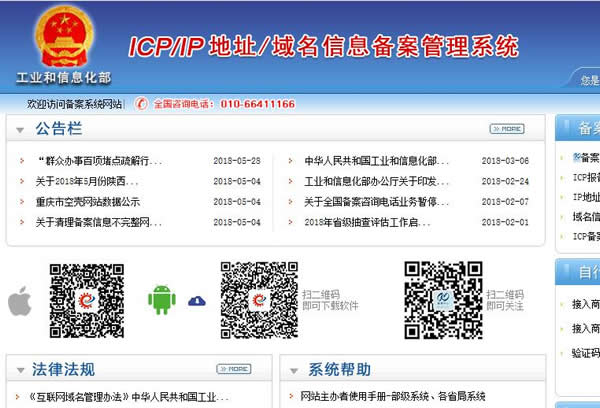Click the Apple iOS download icon
600x408 pixels.
tap(20, 299)
